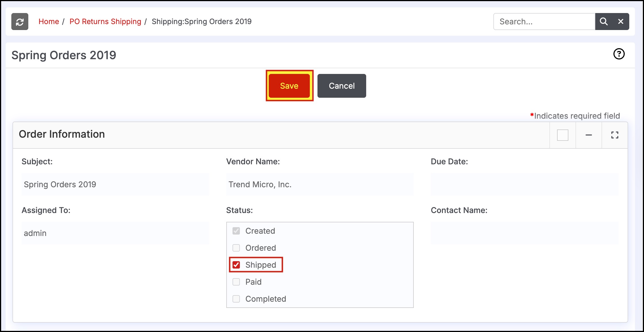Expand Order Information panel to fullscreen
The height and width of the screenshot is (332, 644).
(x=615, y=135)
